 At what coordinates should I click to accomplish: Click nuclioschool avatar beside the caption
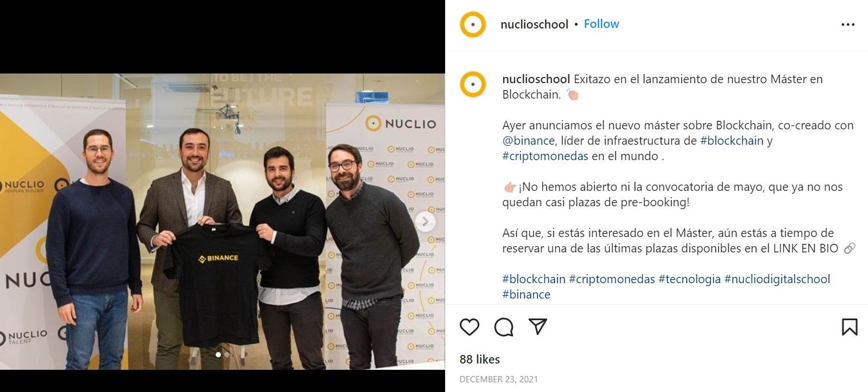(x=473, y=84)
